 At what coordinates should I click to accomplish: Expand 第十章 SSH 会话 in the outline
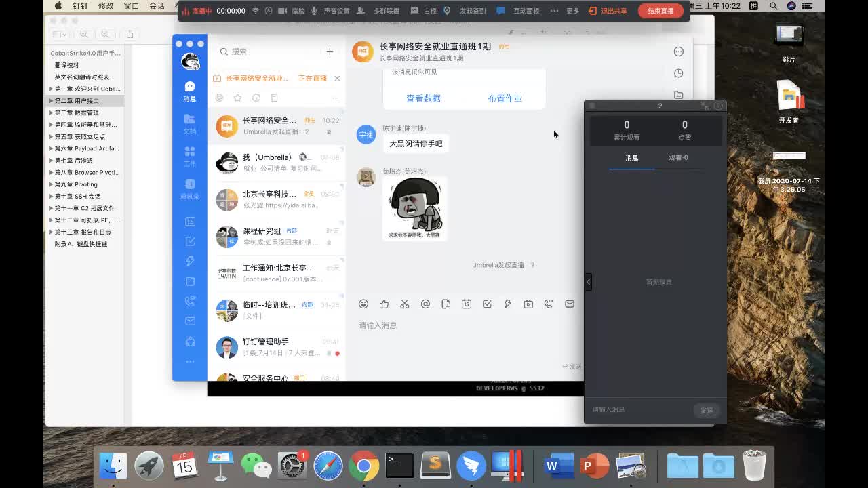[x=51, y=196]
